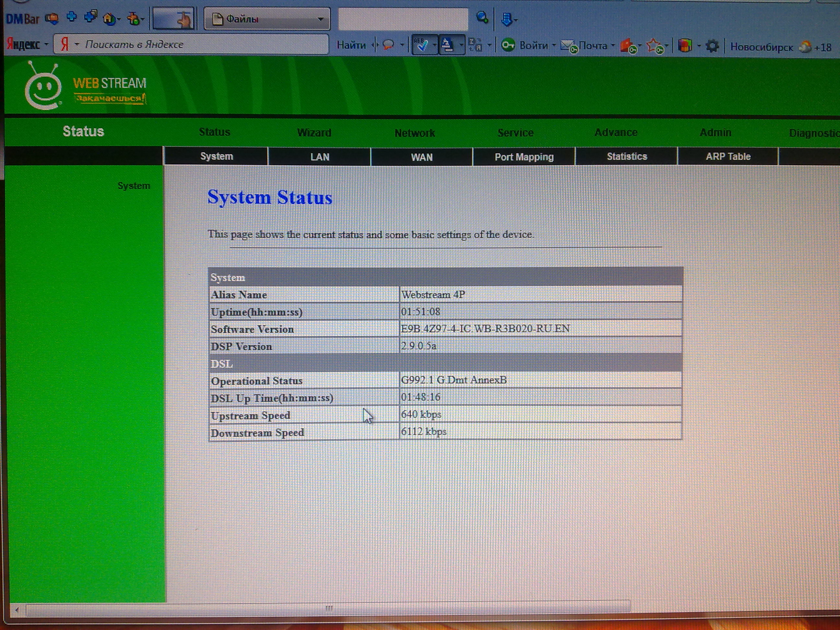Click the red Я search engine icon

coord(65,44)
